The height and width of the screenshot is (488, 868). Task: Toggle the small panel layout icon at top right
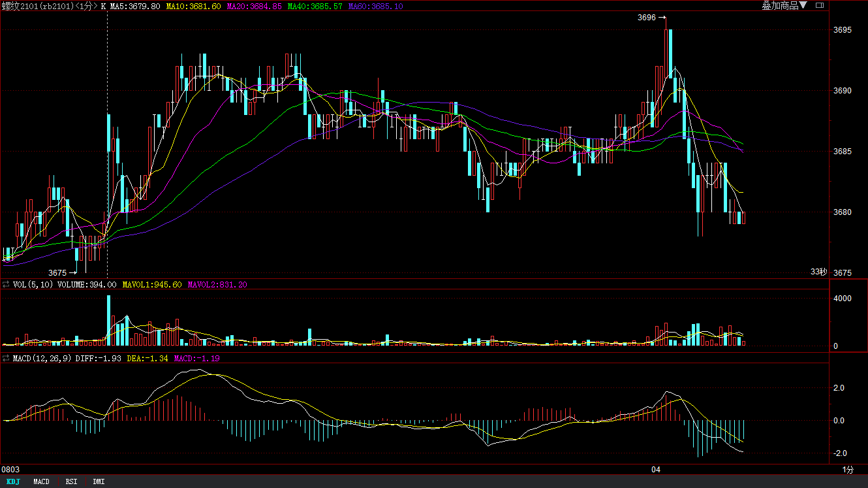point(820,5)
